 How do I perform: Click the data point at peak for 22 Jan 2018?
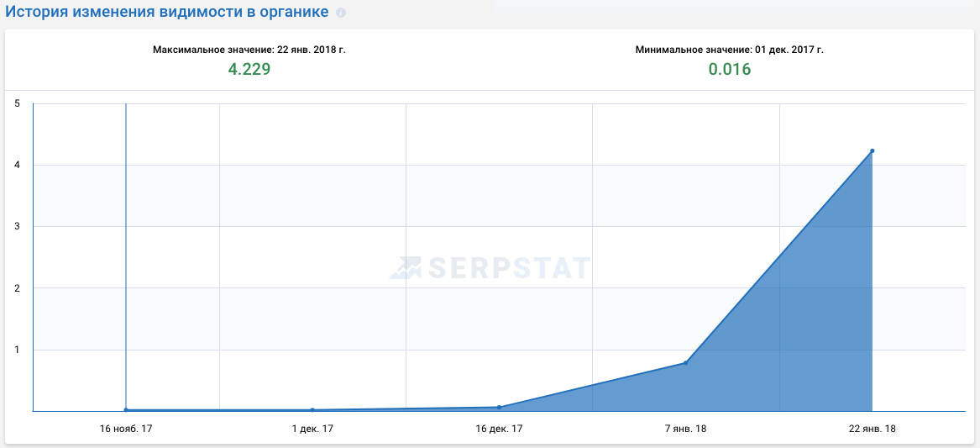(873, 151)
